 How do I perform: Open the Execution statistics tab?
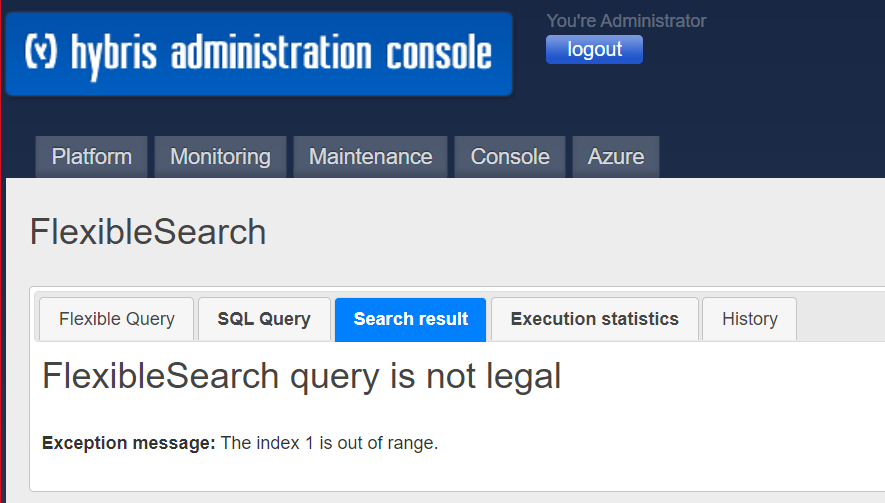coord(595,319)
